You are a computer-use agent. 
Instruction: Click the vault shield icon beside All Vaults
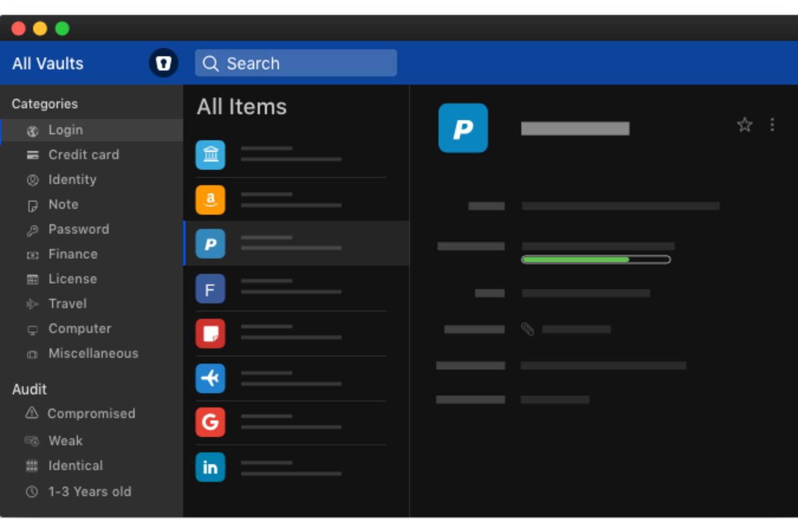(x=163, y=63)
